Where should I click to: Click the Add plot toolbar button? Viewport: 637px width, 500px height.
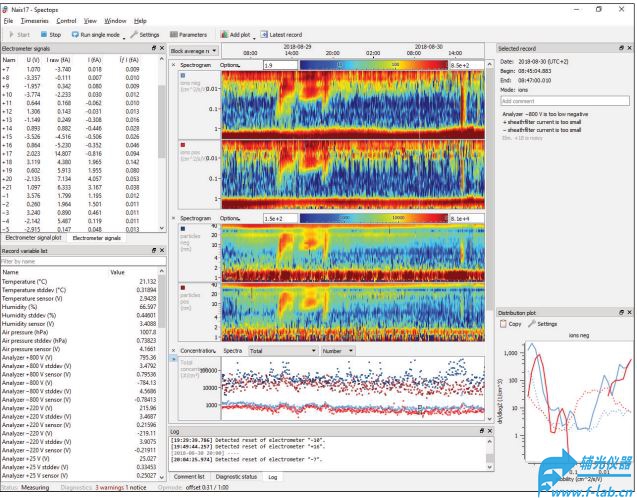pyautogui.click(x=238, y=34)
